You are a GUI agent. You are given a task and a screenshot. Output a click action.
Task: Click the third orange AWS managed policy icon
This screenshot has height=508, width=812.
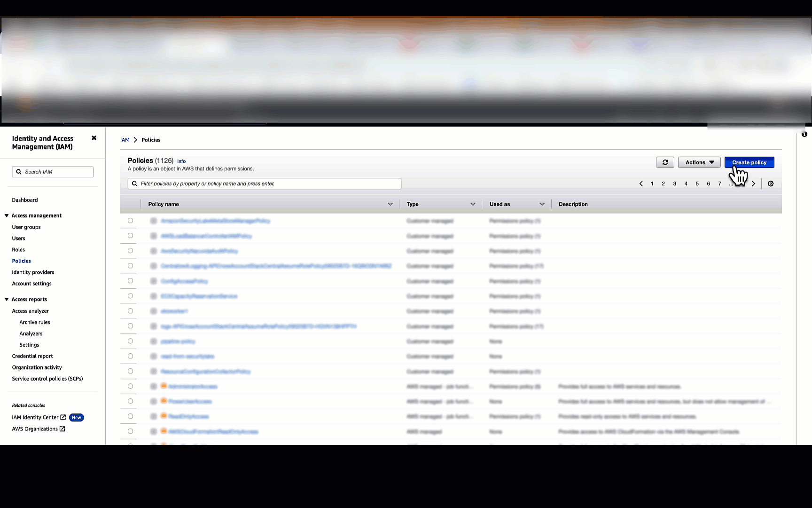coord(164,416)
